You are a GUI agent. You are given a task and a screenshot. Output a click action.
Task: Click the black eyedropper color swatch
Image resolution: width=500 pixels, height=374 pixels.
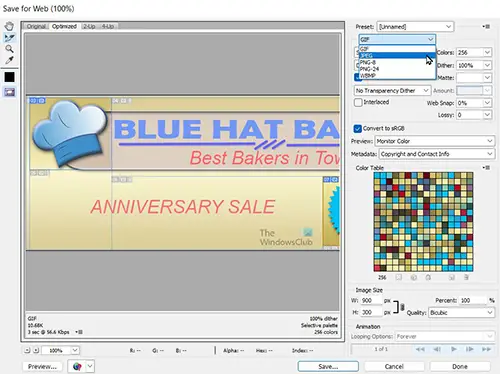click(9, 77)
